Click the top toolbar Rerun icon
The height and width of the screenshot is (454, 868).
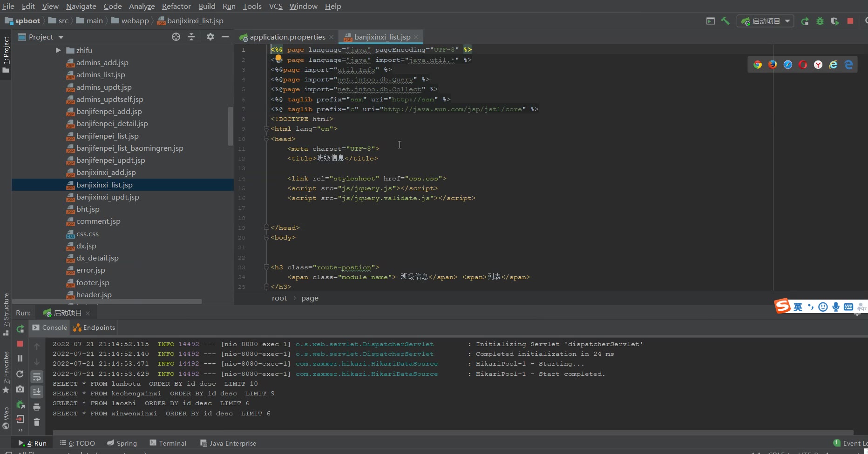coord(805,21)
